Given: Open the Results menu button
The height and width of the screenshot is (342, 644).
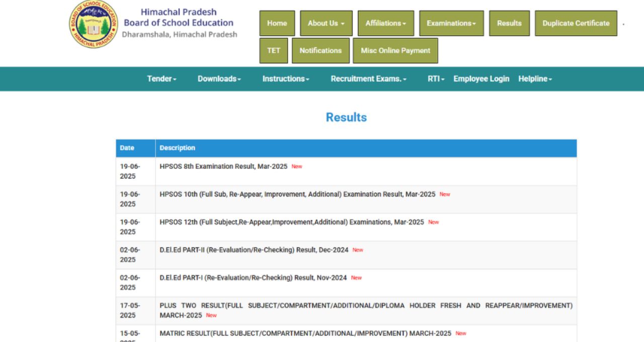Looking at the screenshot, I should 509,23.
